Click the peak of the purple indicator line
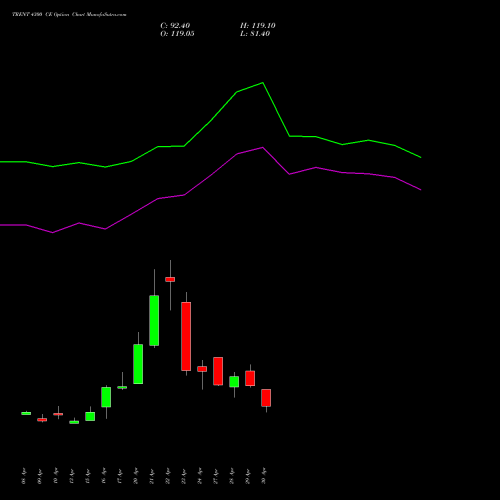Viewport: 500px width, 500px height. [263, 147]
